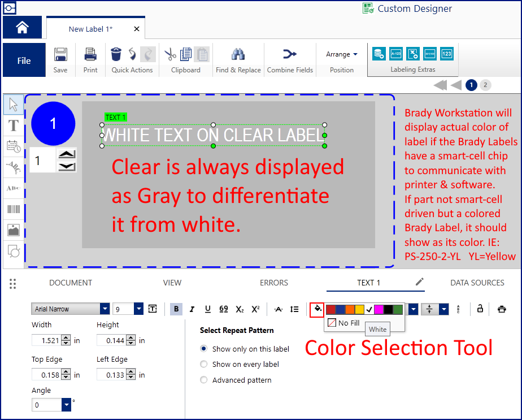This screenshot has height=420, width=522.
Task: Click the first label double-arrow
Action: pos(440,85)
